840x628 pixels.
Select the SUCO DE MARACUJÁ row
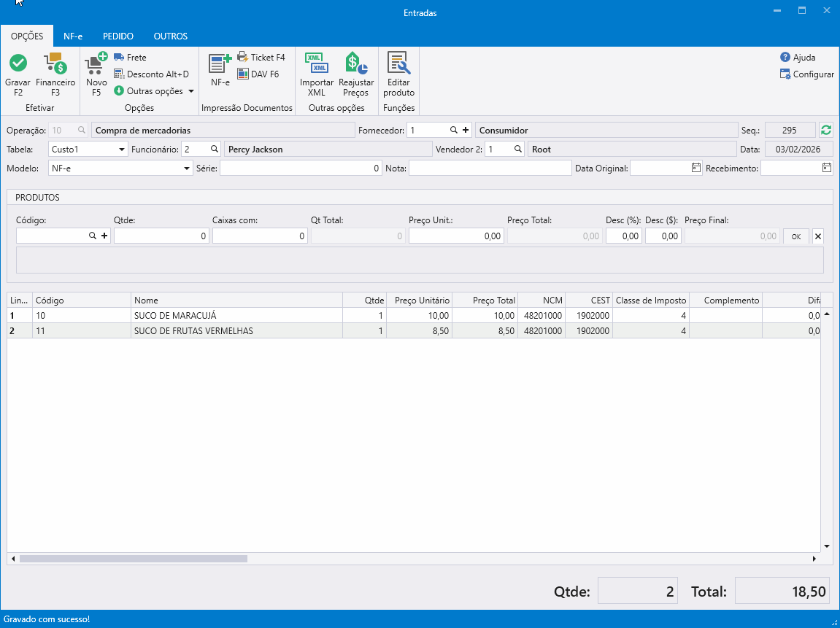(x=175, y=316)
